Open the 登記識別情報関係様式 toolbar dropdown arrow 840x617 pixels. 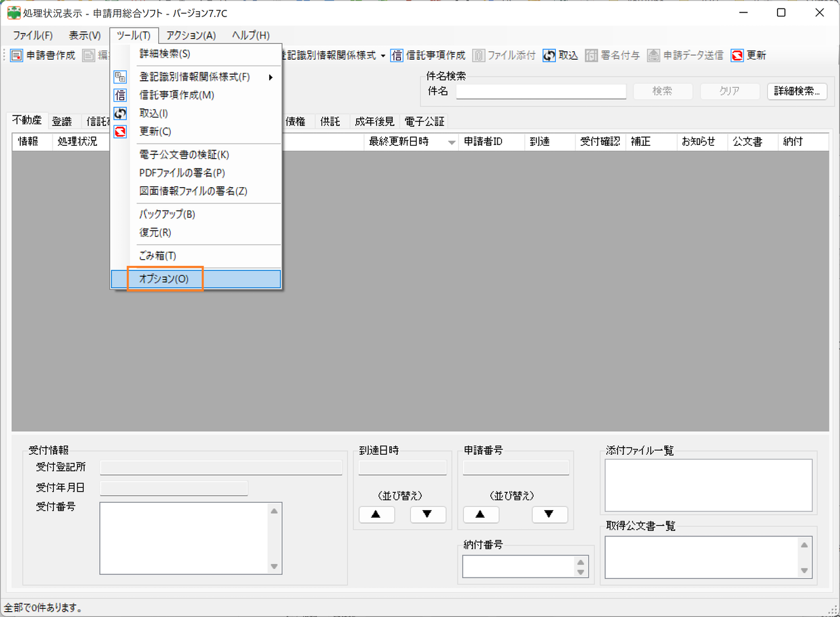tap(383, 56)
